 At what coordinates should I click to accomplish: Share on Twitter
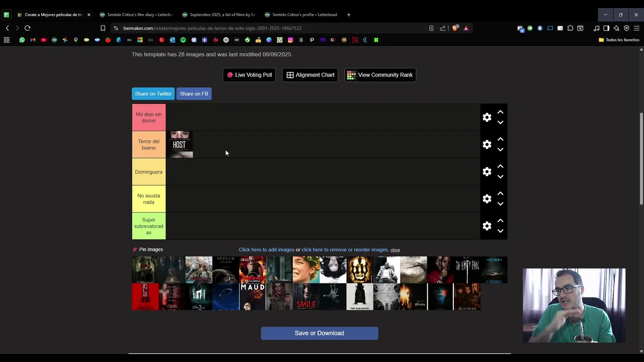[153, 94]
